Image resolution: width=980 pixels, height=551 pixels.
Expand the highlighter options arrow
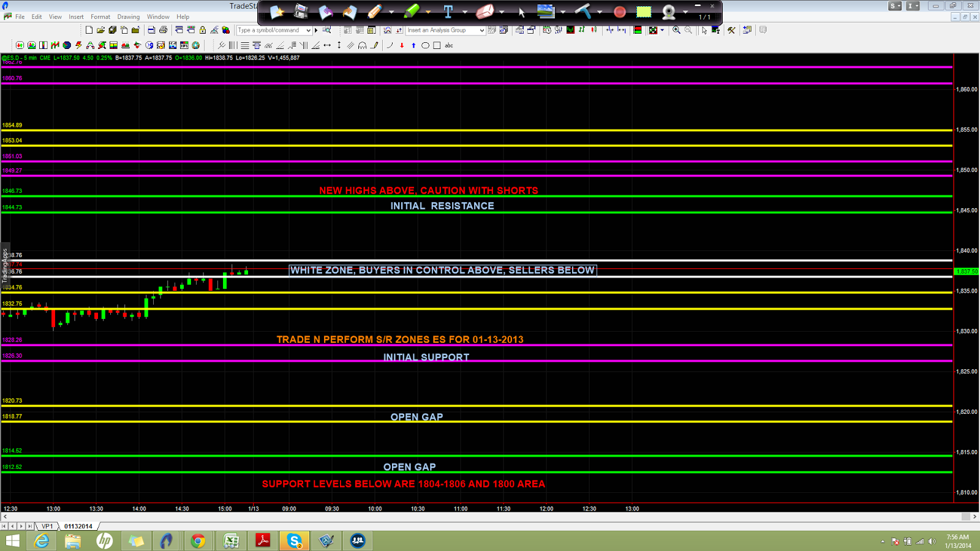point(428,12)
